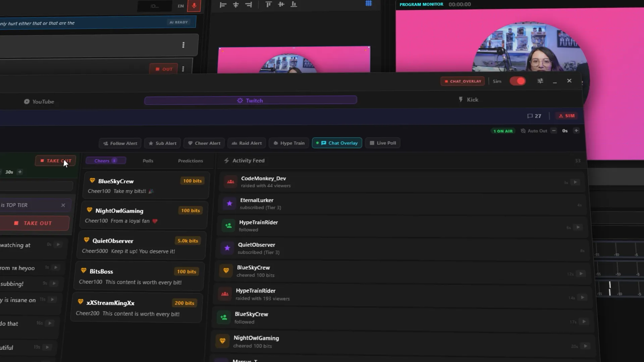Open the Predictions tab

coord(191,161)
